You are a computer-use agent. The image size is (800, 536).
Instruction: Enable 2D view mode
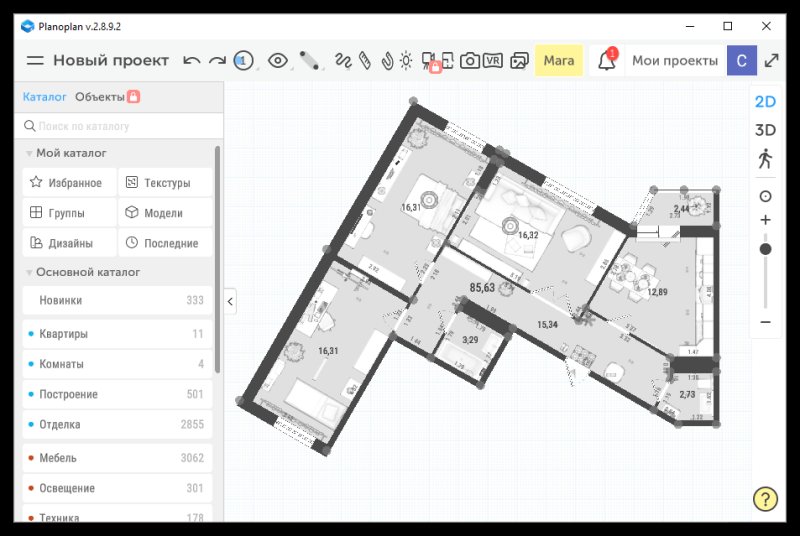[765, 101]
